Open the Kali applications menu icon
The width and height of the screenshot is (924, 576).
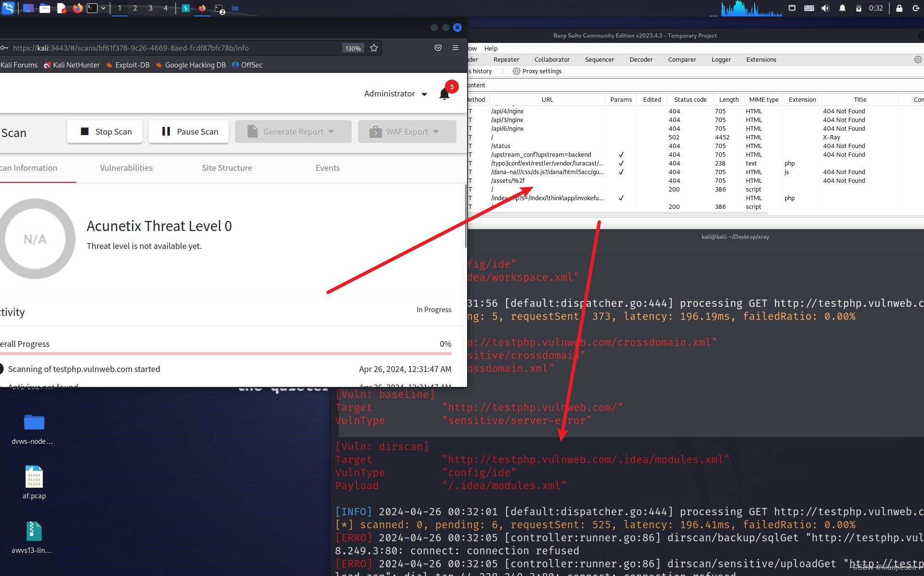[x=8, y=8]
